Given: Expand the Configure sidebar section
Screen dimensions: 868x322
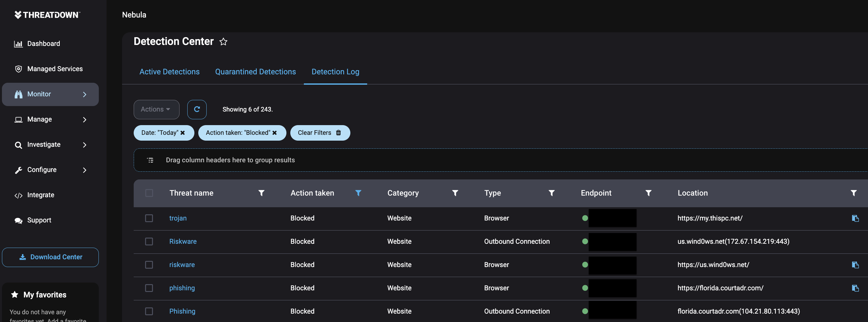Looking at the screenshot, I should [50, 170].
